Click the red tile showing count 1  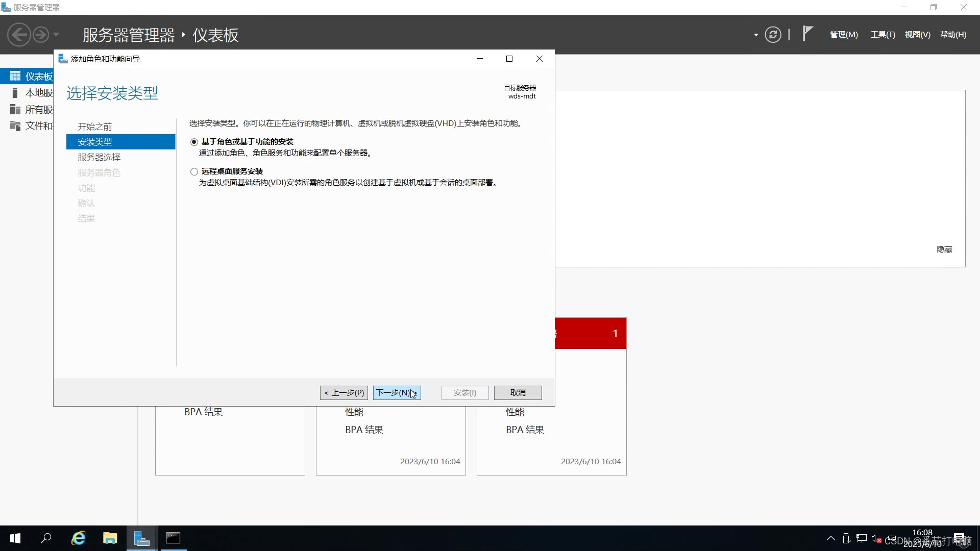[591, 333]
